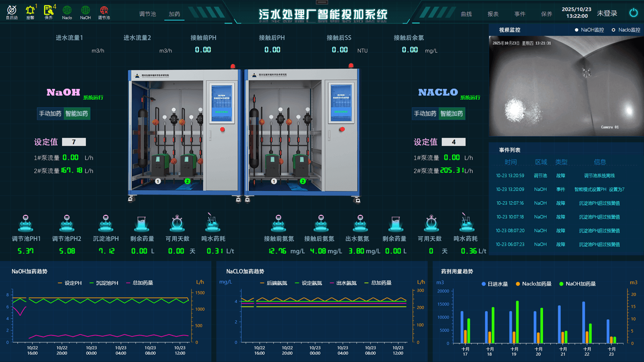This screenshot has height=362, width=644.
Task: Click 未登录 to log in
Action: point(607,14)
